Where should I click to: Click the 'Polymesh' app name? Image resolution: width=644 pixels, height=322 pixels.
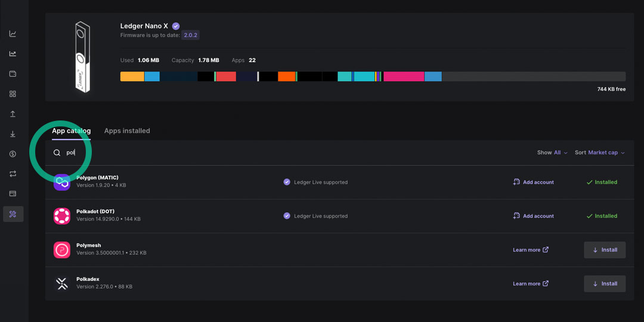[89, 245]
